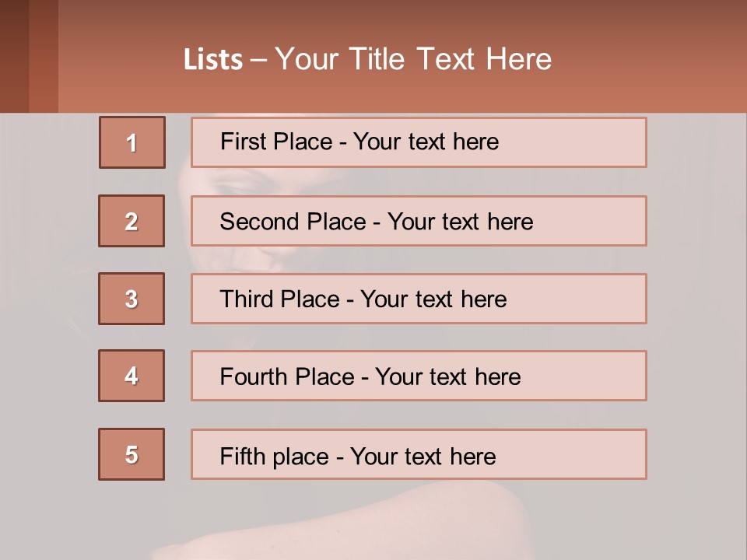Click the bold word 'Lists' in title
Screen dimensions: 747x560
pos(213,60)
